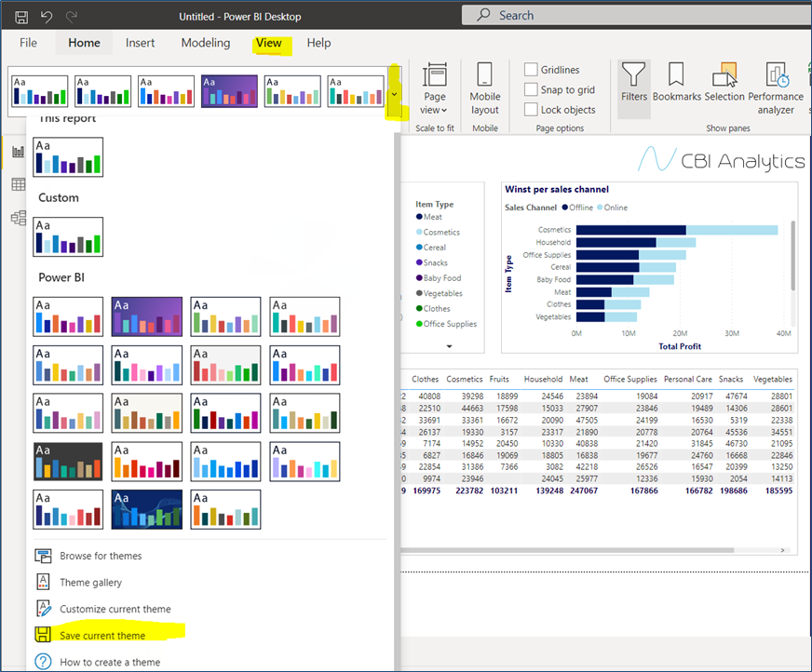Select the purple theme in ribbon gallery
812x672 pixels.
pyautogui.click(x=229, y=91)
